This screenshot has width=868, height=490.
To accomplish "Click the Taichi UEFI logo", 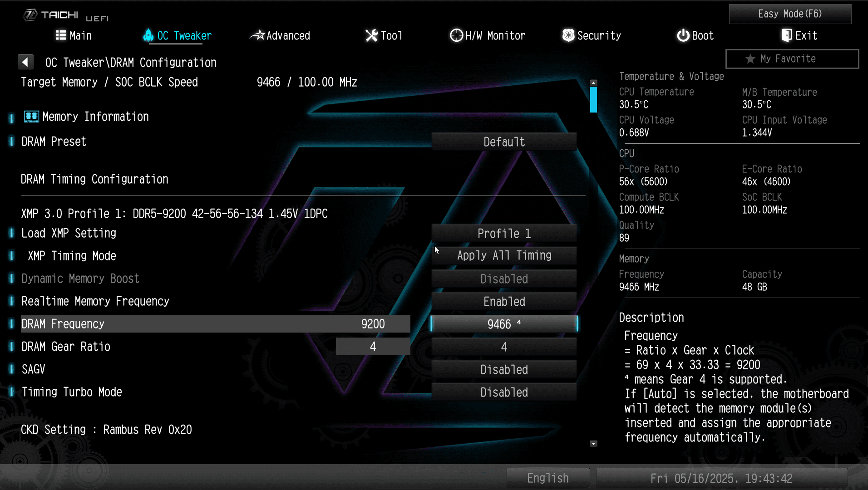I will click(66, 15).
